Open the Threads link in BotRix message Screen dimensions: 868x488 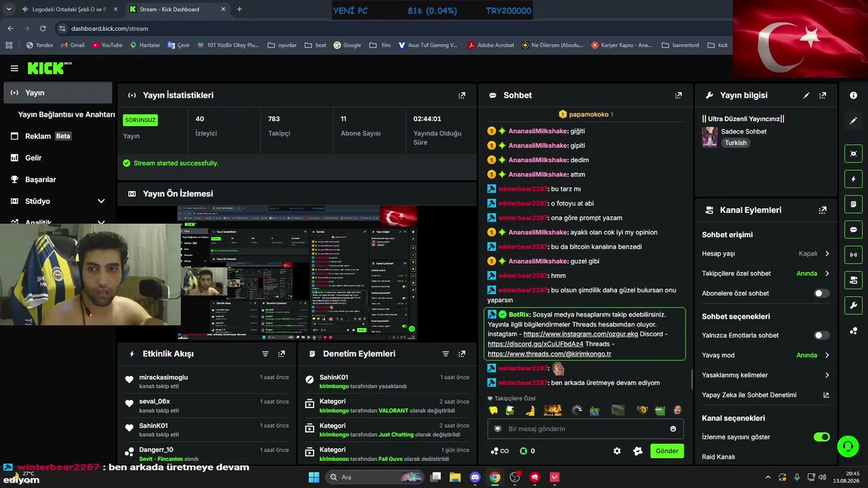(549, 354)
